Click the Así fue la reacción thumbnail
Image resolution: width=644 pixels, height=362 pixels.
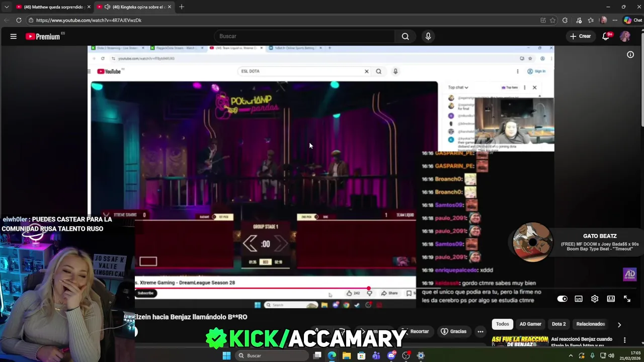click(x=520, y=341)
